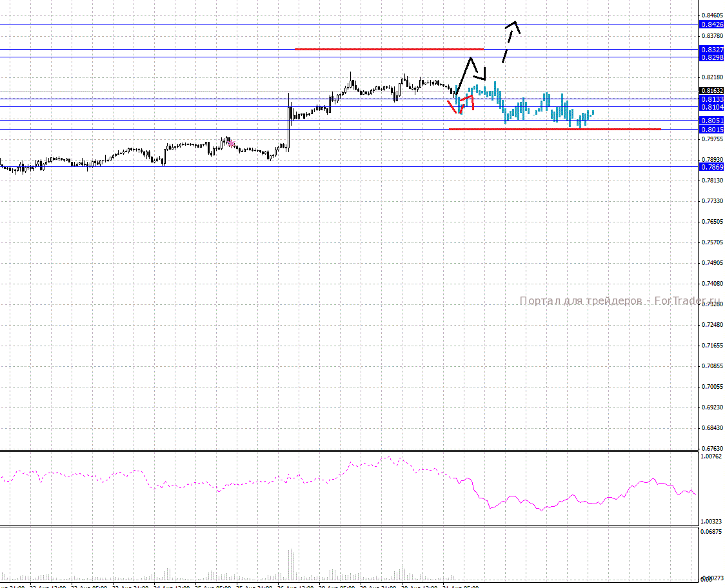
Task: Click the 0.8051 price level label
Action: [711, 121]
